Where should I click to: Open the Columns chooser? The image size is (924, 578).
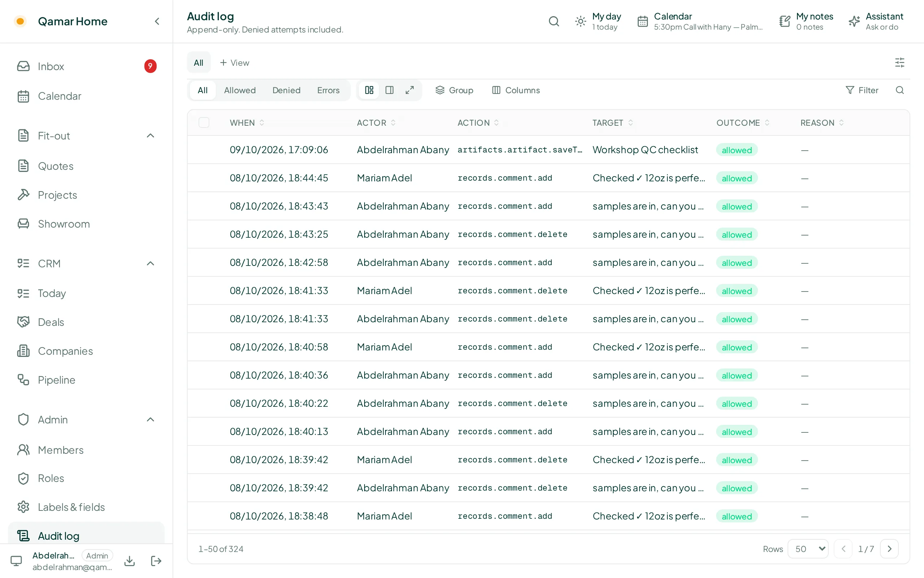516,90
